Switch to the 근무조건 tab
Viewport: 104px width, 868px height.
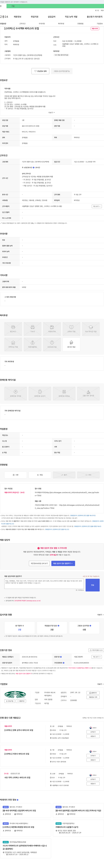pyautogui.click(x=22, y=24)
